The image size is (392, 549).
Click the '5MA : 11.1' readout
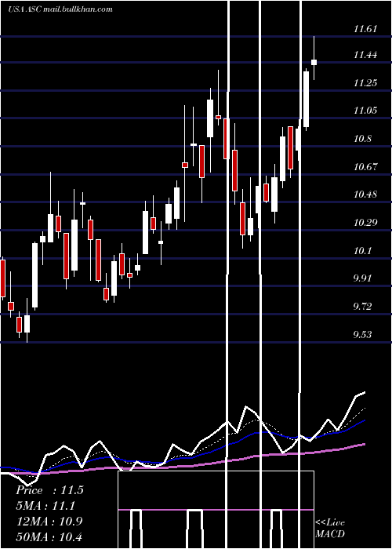pos(45,506)
